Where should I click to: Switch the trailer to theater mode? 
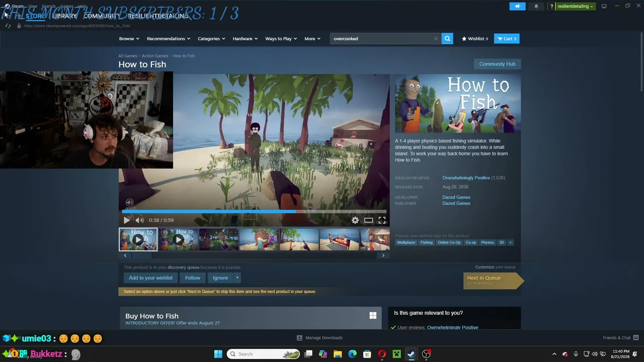tap(369, 220)
